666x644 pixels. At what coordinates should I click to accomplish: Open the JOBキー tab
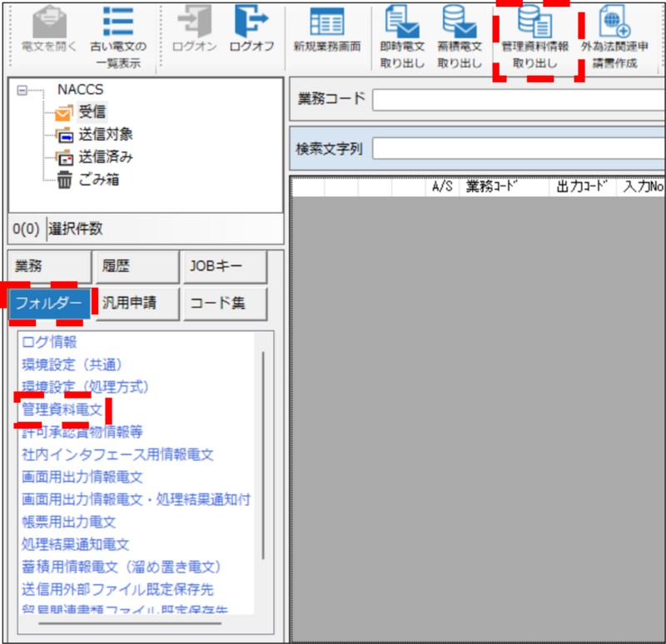click(x=224, y=267)
